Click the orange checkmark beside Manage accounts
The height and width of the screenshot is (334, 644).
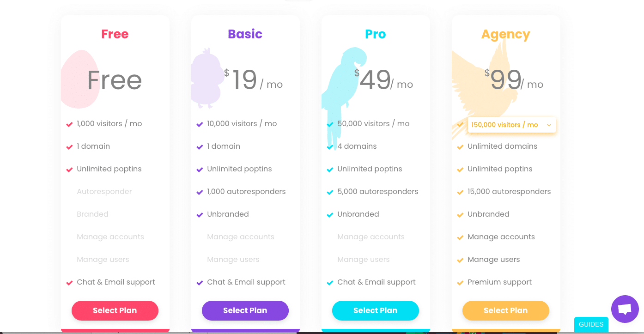pos(460,237)
